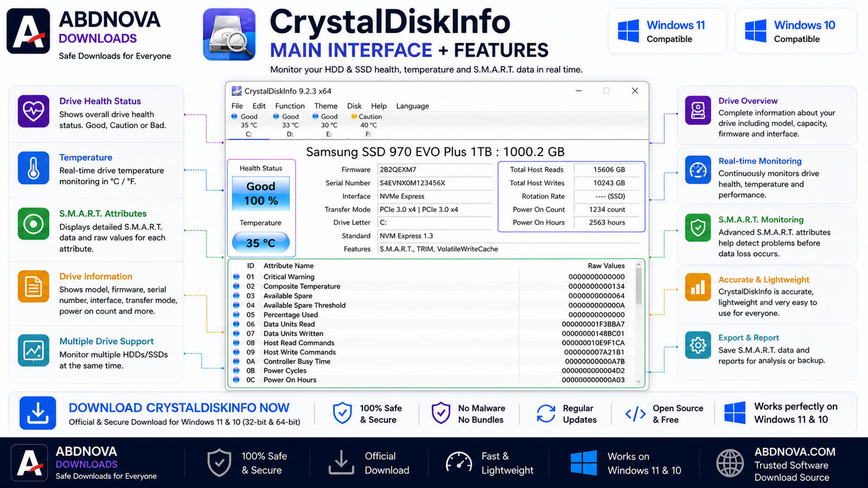This screenshot has height=488, width=868.
Task: Select drive D: Good 33 °C
Action: pos(286,125)
